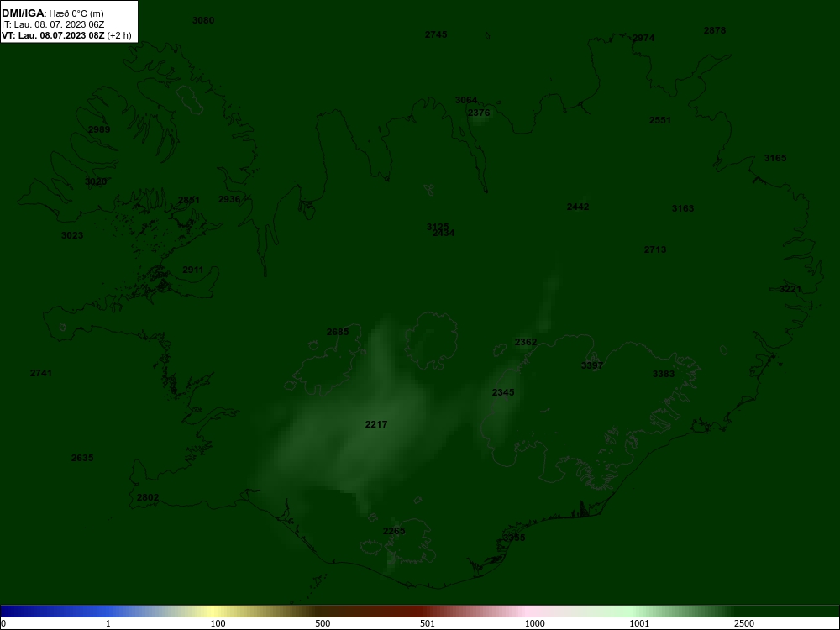Click the 3023 label
This screenshot has width=840, height=630.
click(72, 234)
